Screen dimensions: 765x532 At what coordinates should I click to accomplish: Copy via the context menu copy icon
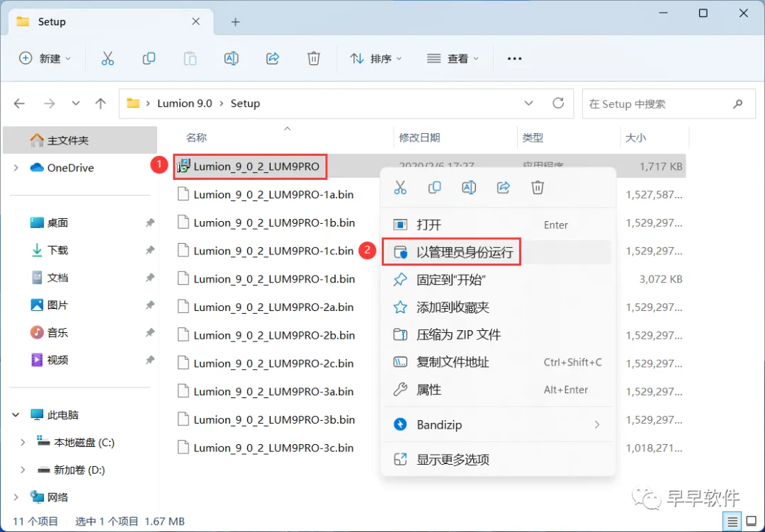click(434, 188)
